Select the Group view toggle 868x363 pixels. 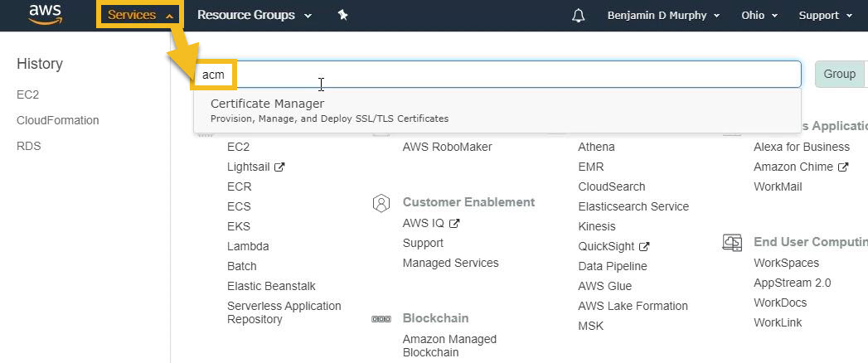pos(839,74)
